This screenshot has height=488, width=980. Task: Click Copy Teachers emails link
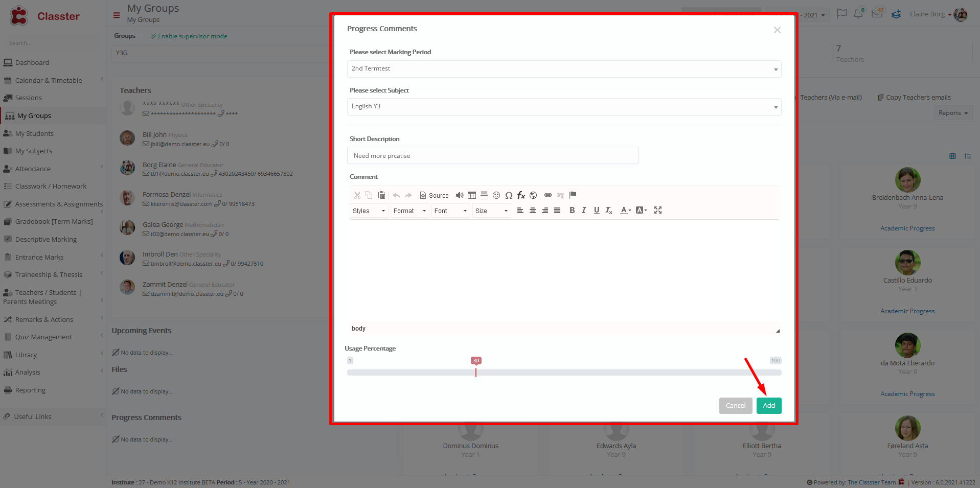tap(914, 98)
